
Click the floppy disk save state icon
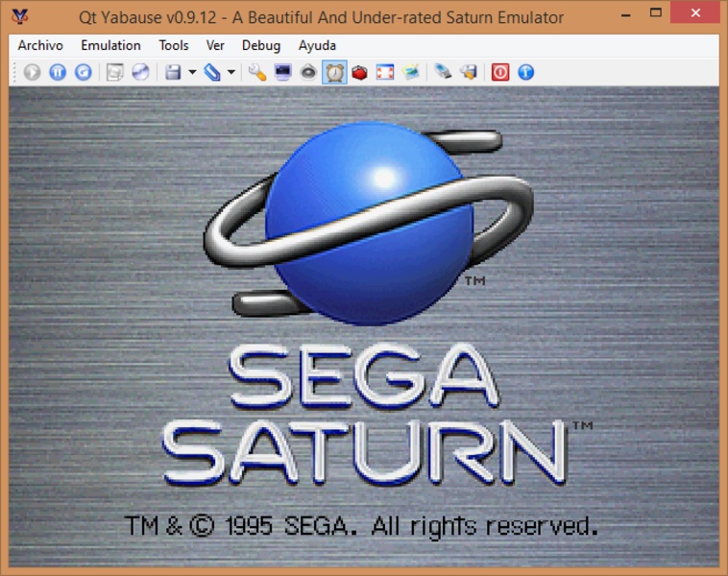[173, 72]
